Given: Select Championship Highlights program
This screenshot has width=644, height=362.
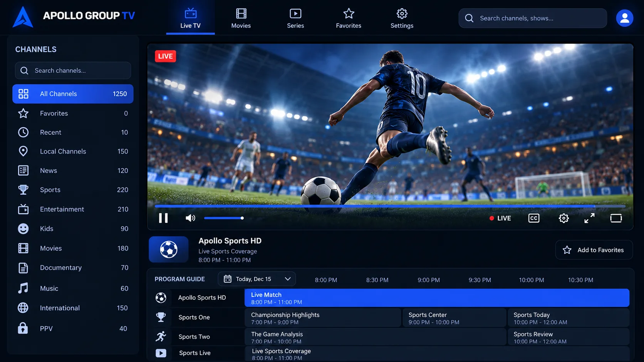Looking at the screenshot, I should [x=323, y=318].
